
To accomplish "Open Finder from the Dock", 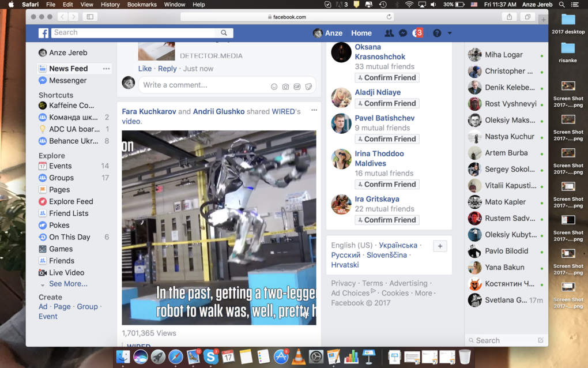I will [x=123, y=356].
